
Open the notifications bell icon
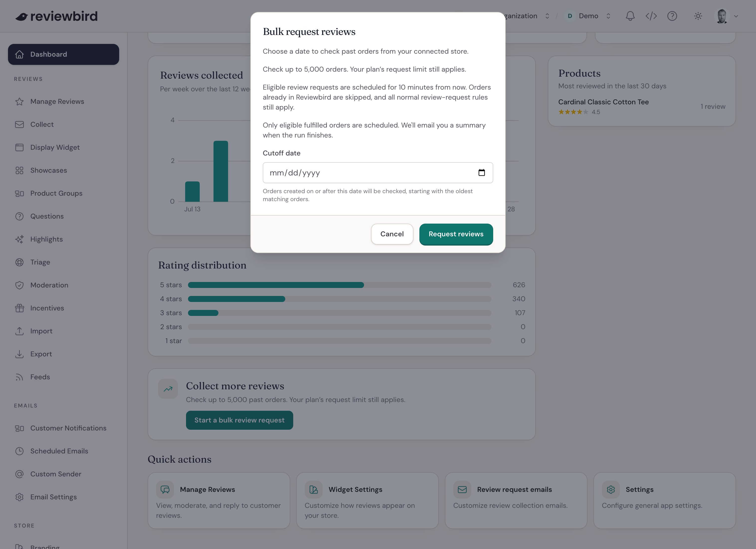[630, 16]
